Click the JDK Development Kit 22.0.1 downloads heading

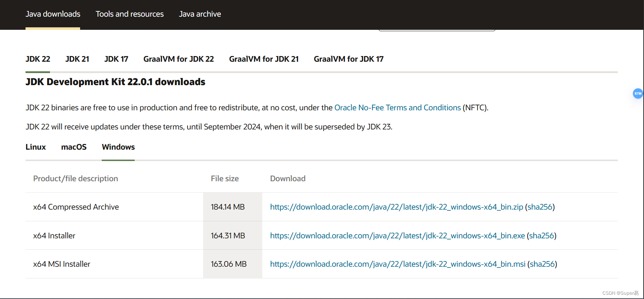point(115,82)
